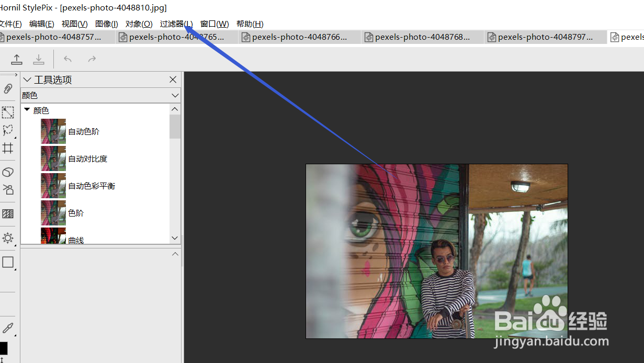Apply 自动色彩平衡 effect
The height and width of the screenshot is (363, 644).
[x=92, y=186]
